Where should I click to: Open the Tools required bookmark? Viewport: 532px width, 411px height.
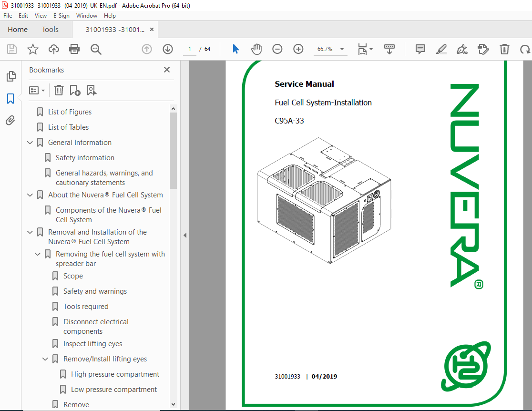click(86, 307)
